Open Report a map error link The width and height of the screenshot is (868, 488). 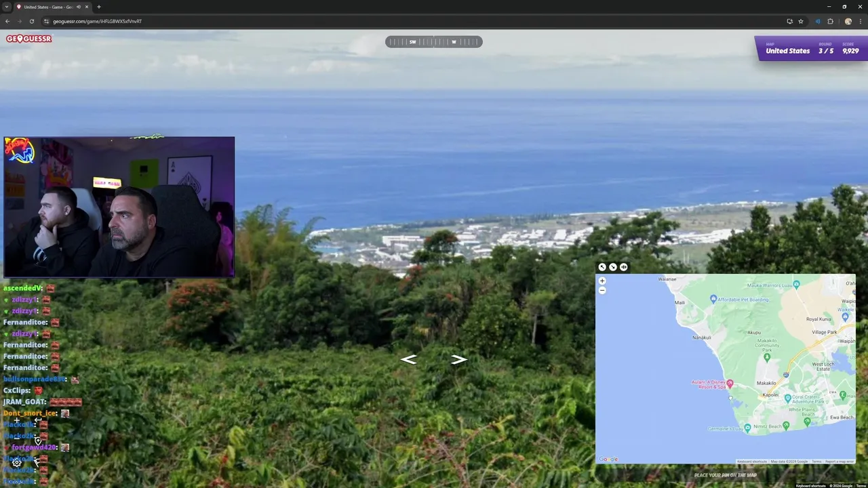click(x=840, y=462)
